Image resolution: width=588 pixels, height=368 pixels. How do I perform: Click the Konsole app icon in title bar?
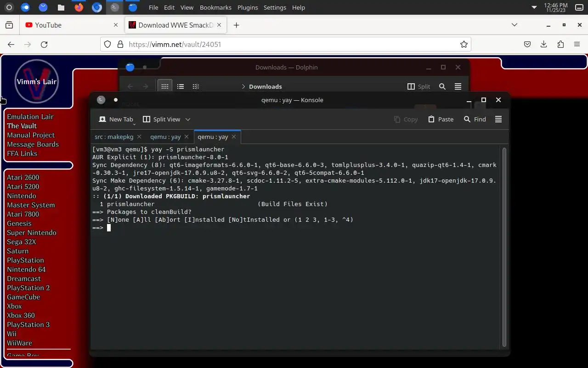(x=101, y=100)
